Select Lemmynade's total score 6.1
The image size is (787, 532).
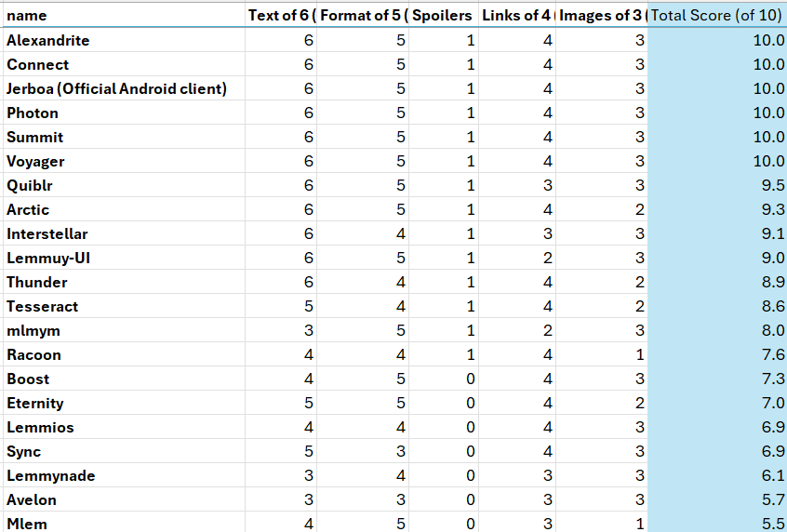(717, 475)
